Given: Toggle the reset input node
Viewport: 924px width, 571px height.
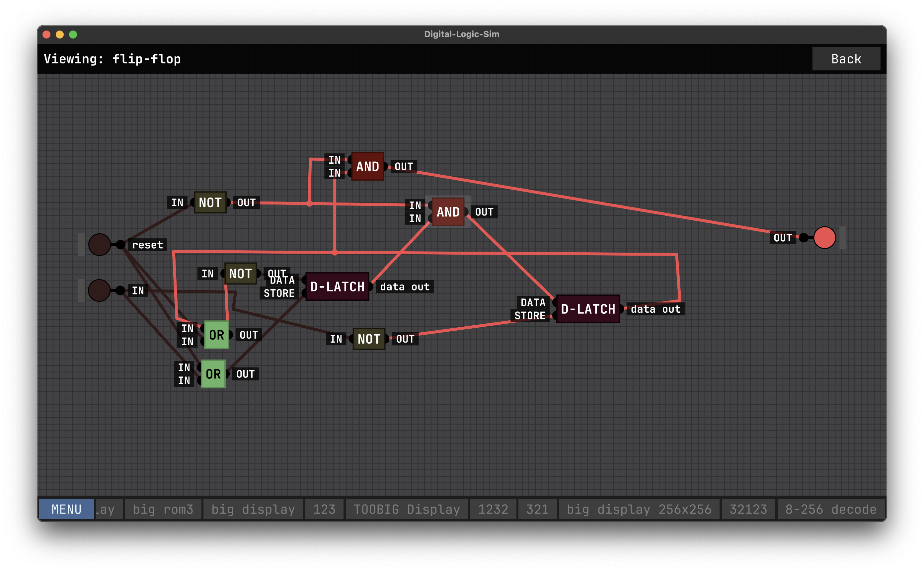Looking at the screenshot, I should pos(99,245).
